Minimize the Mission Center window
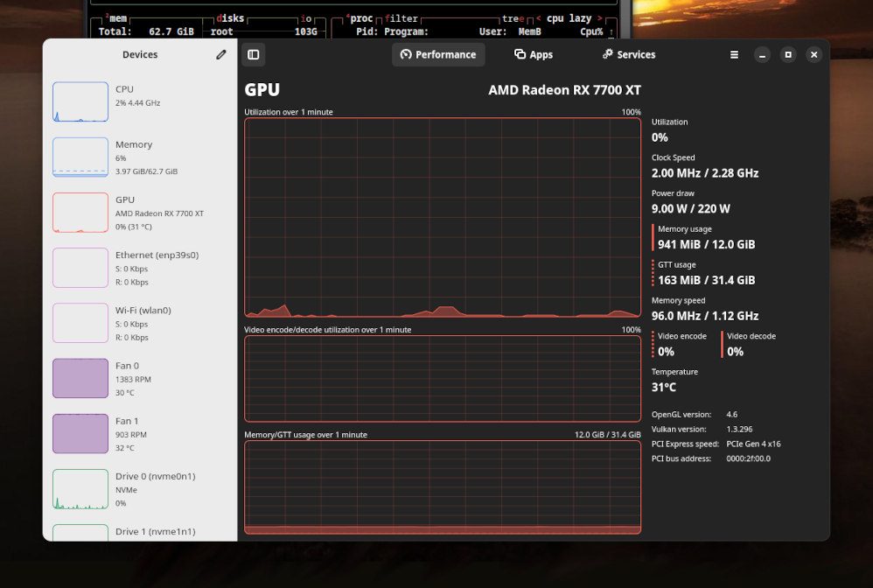Viewport: 873px width, 588px height. (762, 54)
